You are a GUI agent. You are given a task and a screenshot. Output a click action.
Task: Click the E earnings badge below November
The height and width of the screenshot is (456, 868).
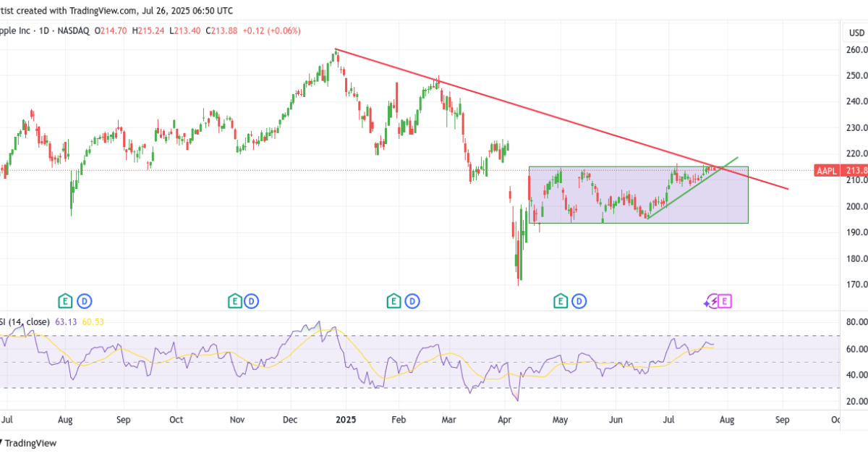tap(234, 300)
